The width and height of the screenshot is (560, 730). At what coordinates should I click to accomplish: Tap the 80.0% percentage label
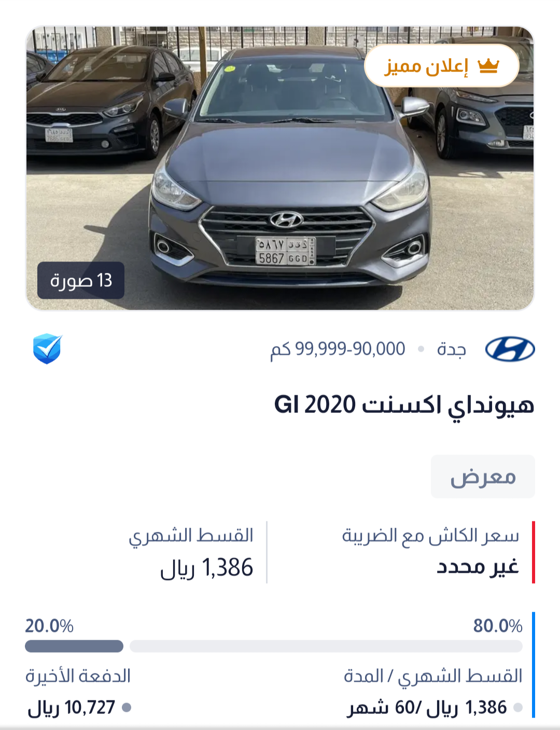tap(498, 626)
